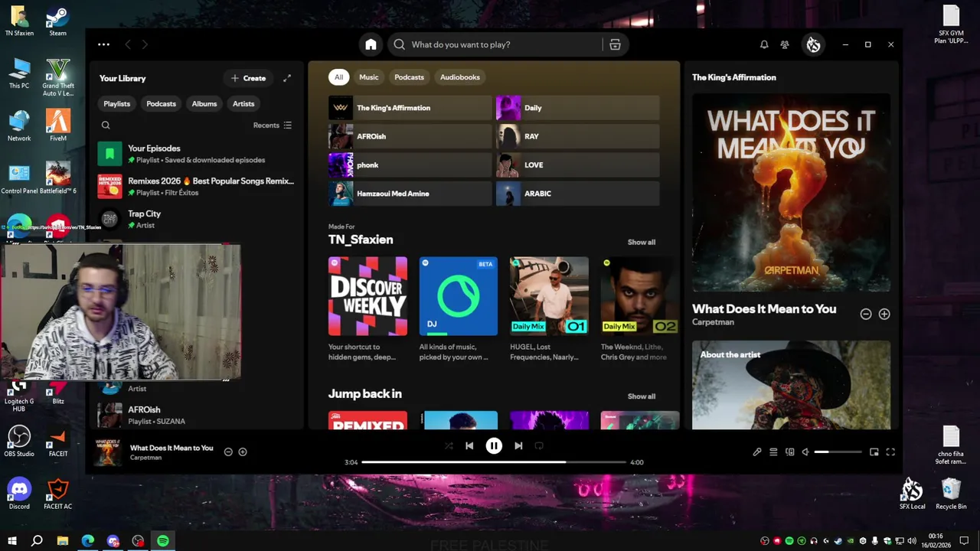Expand Your Library panel
Screen dimensions: 980x551
pyautogui.click(x=287, y=78)
